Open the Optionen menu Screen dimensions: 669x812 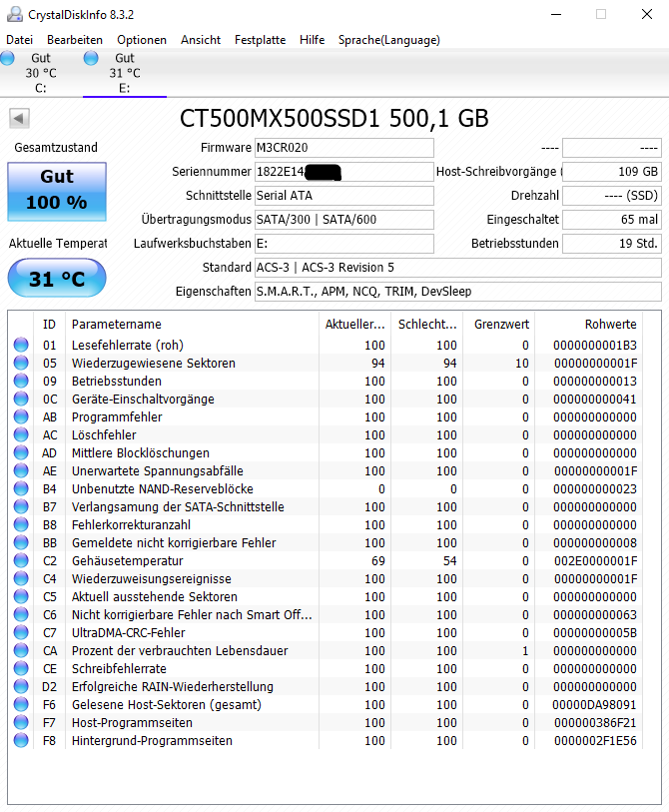[142, 40]
